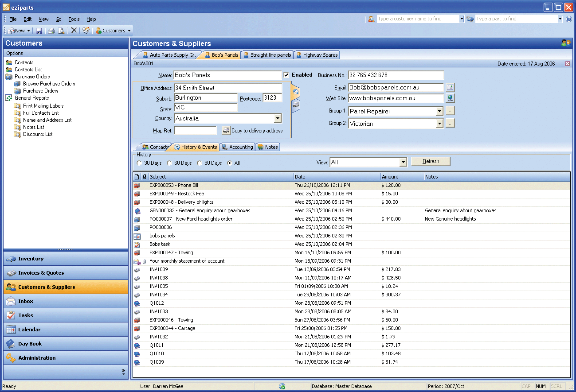This screenshot has height=392, width=576.
Task: Click the Print toolbar icon
Action: 51,31
